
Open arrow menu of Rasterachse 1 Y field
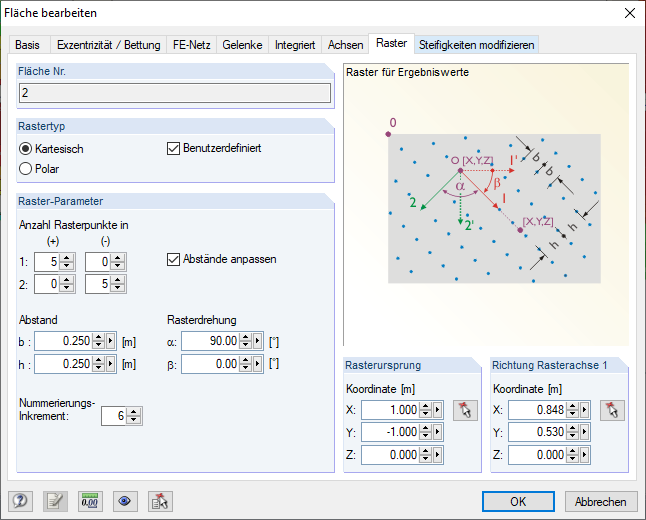click(585, 432)
